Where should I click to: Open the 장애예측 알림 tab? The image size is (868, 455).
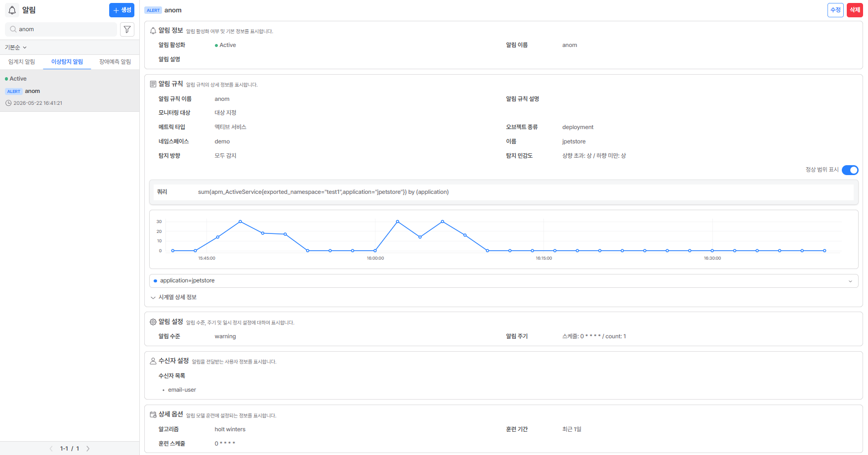pyautogui.click(x=115, y=62)
